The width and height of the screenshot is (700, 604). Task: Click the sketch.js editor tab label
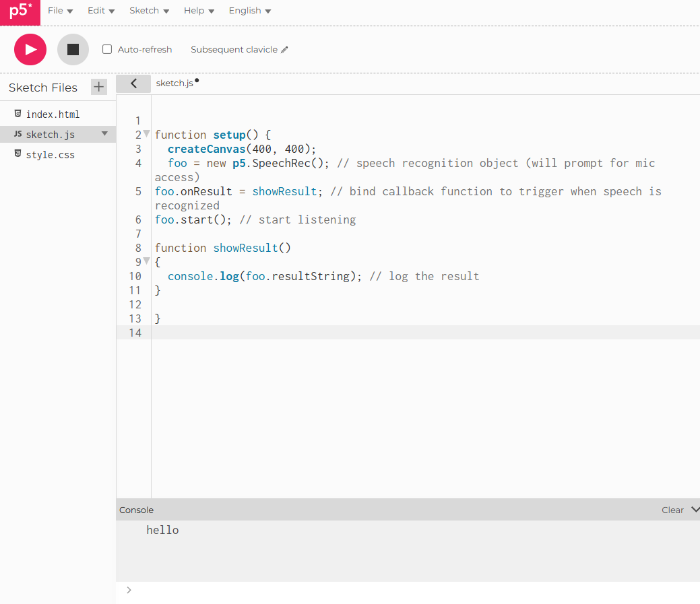174,83
